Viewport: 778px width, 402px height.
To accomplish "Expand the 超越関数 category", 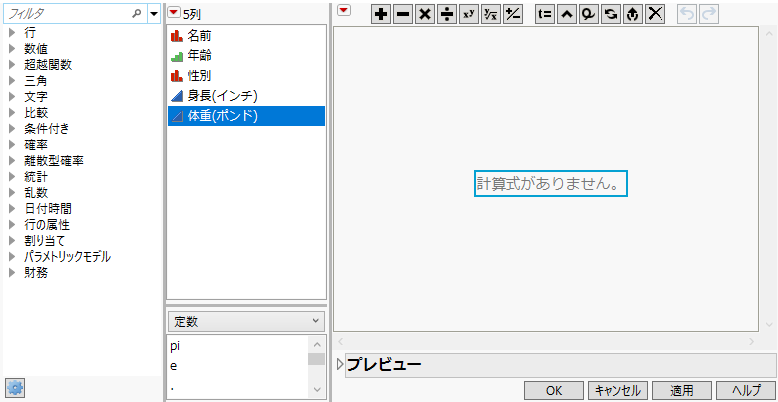I will point(12,65).
